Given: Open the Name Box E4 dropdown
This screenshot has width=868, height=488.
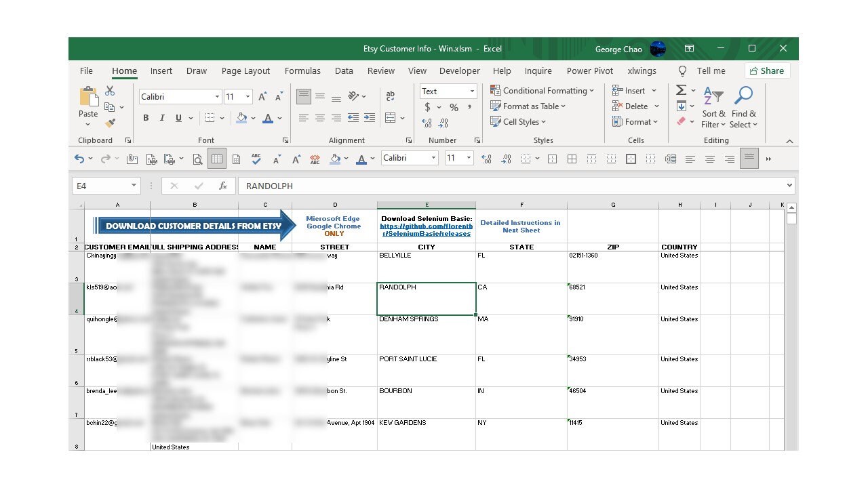Looking at the screenshot, I should click(134, 186).
